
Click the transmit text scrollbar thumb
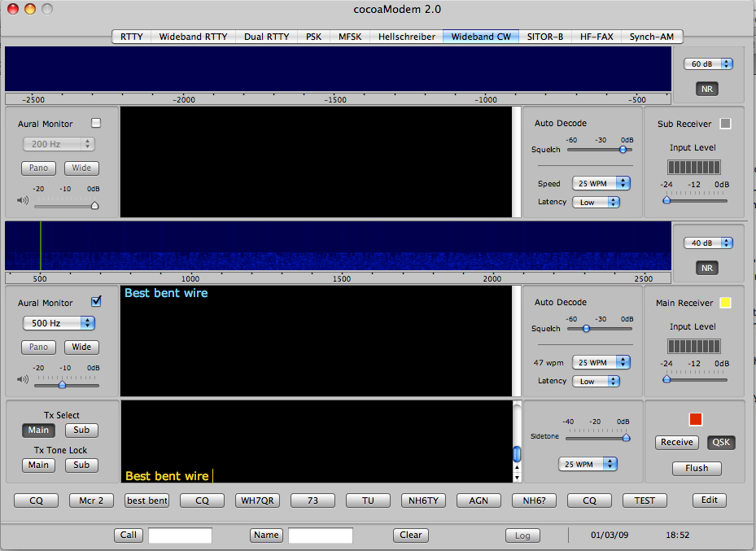[x=517, y=453]
